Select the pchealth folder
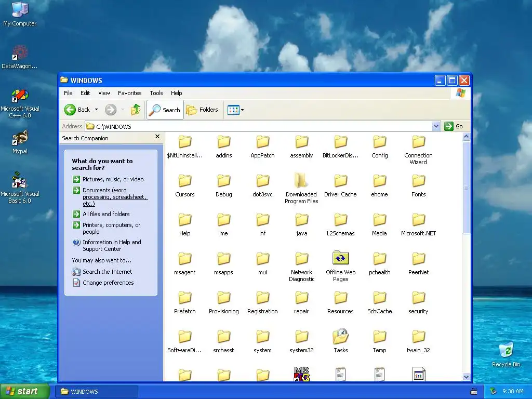The height and width of the screenshot is (399, 532). 379,263
